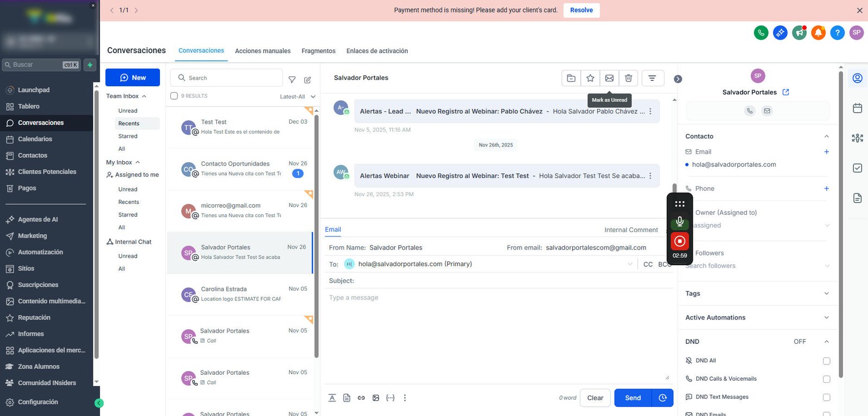Open Calendarios in the sidebar
Viewport: 868px width, 416px height.
pos(35,139)
